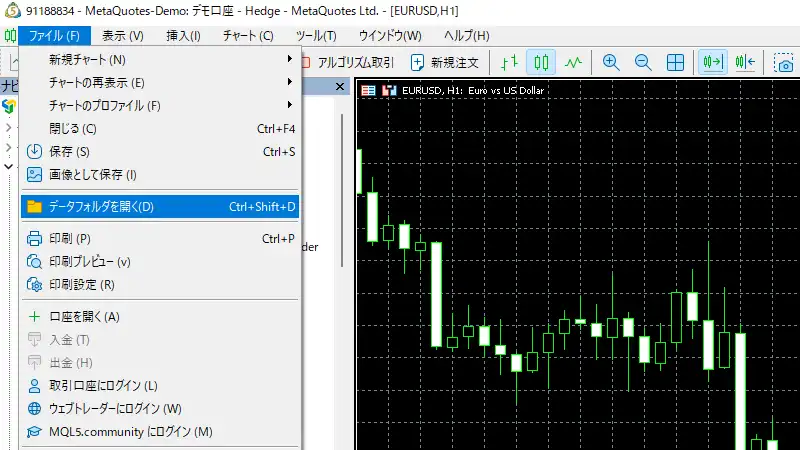Close the navigator panel

pyautogui.click(x=340, y=87)
